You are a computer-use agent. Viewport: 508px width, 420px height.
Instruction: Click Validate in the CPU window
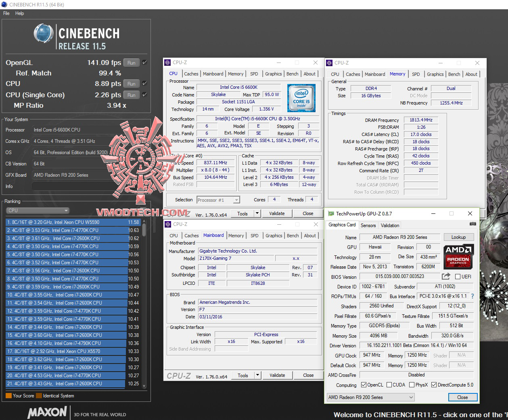click(277, 213)
